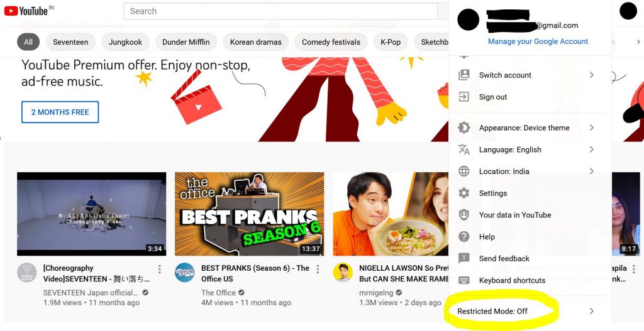
Task: Open Language: English option
Action: coord(528,149)
